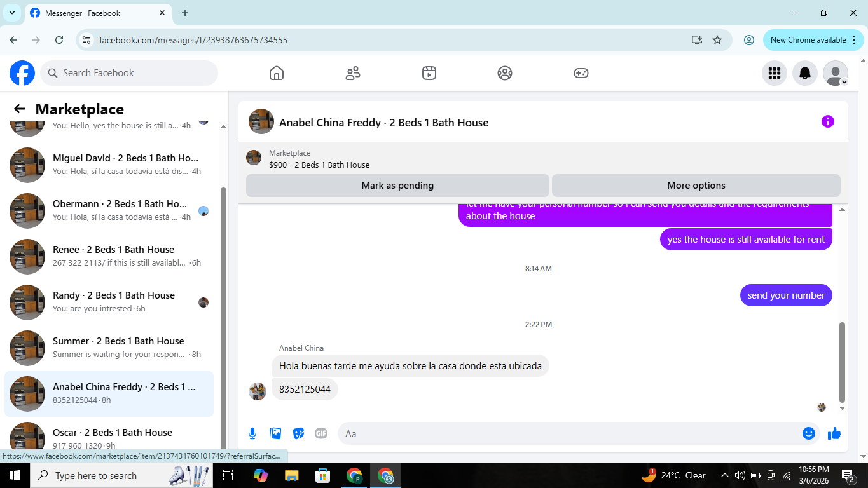
Task: Go to Home feed icon
Action: [x=277, y=73]
